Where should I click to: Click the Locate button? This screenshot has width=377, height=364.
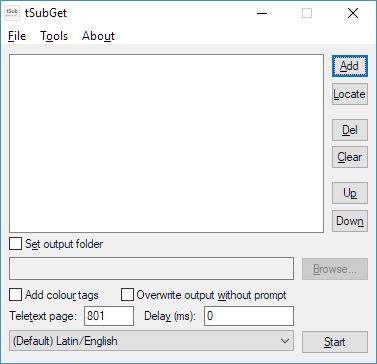(x=350, y=94)
